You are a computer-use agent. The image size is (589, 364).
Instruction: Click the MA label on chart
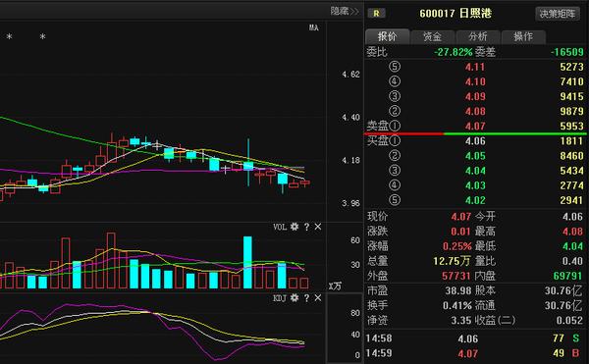click(x=314, y=27)
